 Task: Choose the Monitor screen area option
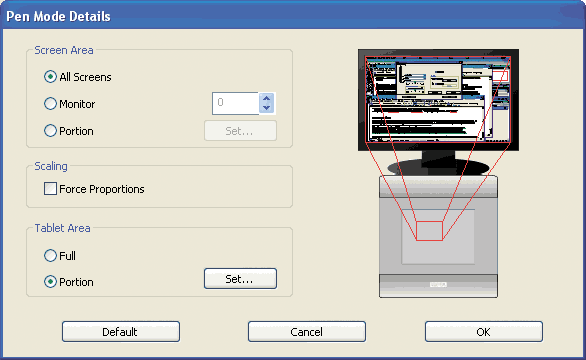50,104
